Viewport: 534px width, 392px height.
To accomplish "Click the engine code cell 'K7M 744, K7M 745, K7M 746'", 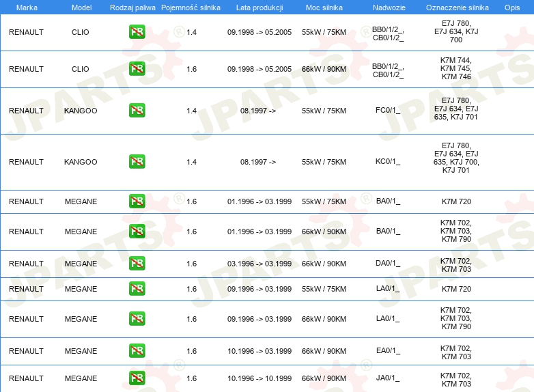I will click(456, 68).
